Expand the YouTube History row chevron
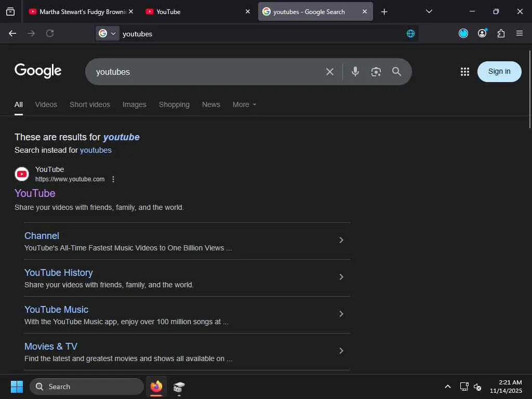Image resolution: width=532 pixels, height=399 pixels. (x=341, y=277)
